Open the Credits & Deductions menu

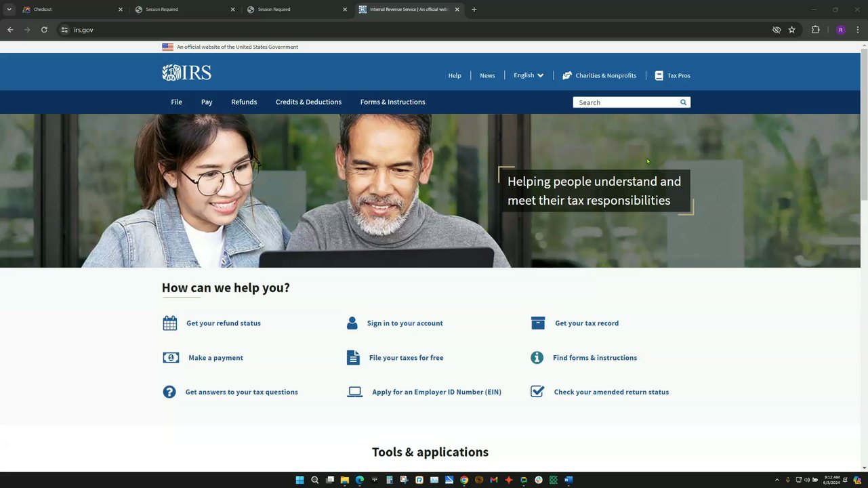[x=308, y=102]
